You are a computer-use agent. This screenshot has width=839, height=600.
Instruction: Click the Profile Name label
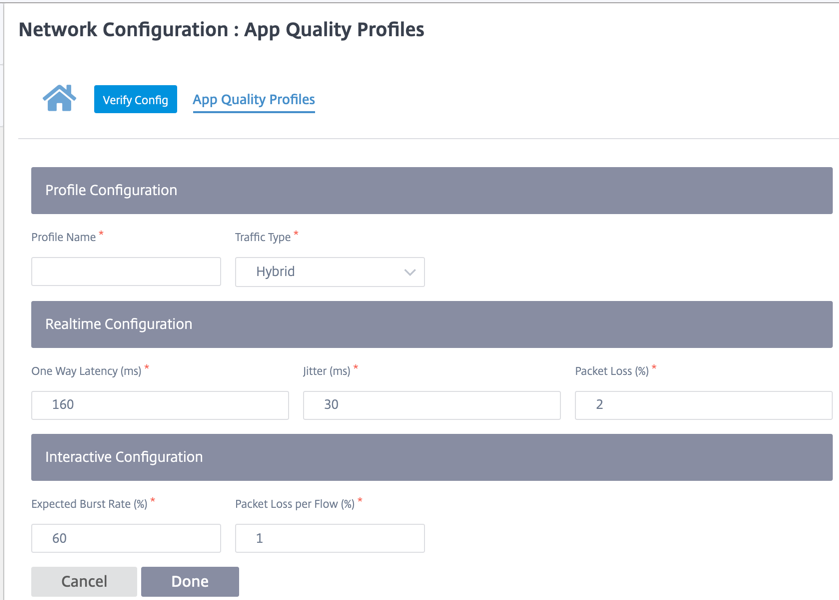(x=64, y=237)
